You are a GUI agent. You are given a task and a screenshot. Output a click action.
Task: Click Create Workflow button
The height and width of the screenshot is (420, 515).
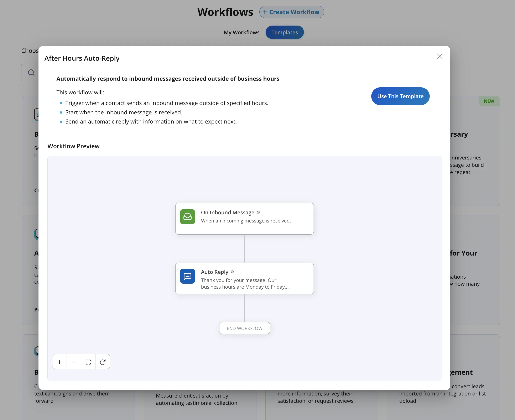point(292,12)
